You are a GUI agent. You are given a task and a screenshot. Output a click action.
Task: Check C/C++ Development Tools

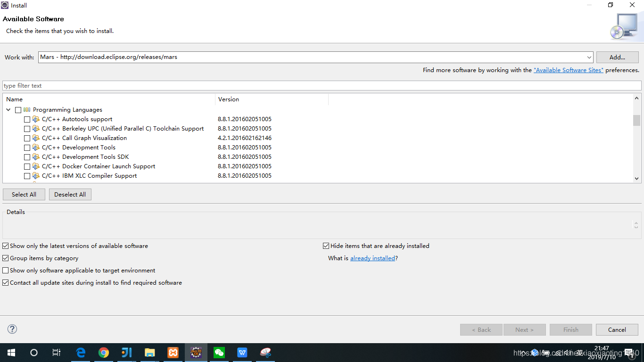coord(27,148)
